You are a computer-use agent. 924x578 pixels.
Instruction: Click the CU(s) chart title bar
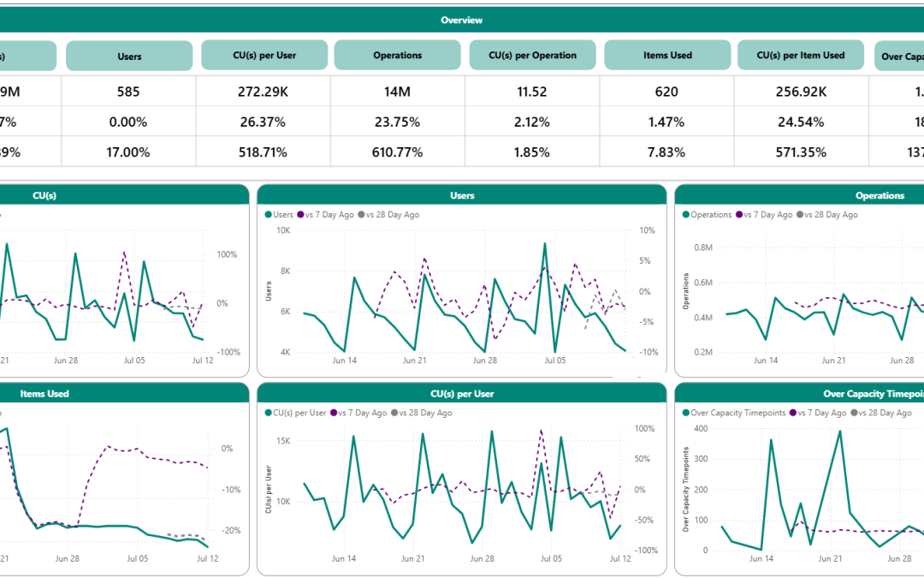click(x=124, y=195)
